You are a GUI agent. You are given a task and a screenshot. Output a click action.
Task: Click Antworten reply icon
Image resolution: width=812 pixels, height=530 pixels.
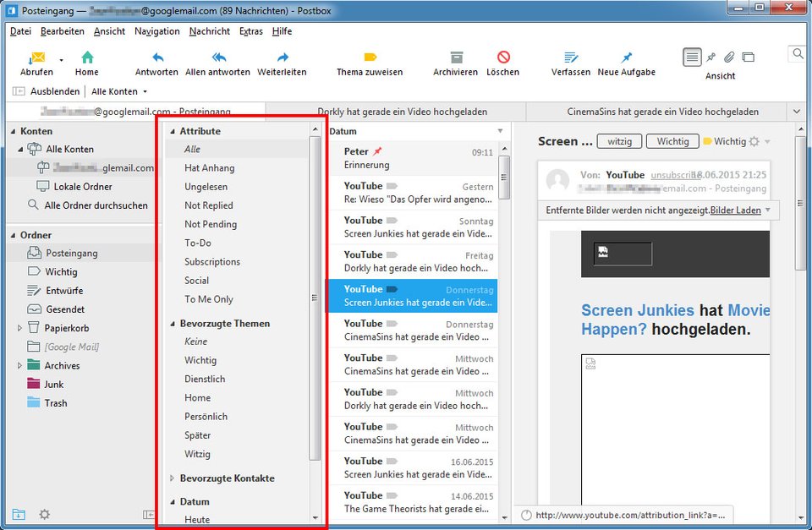[x=157, y=57]
